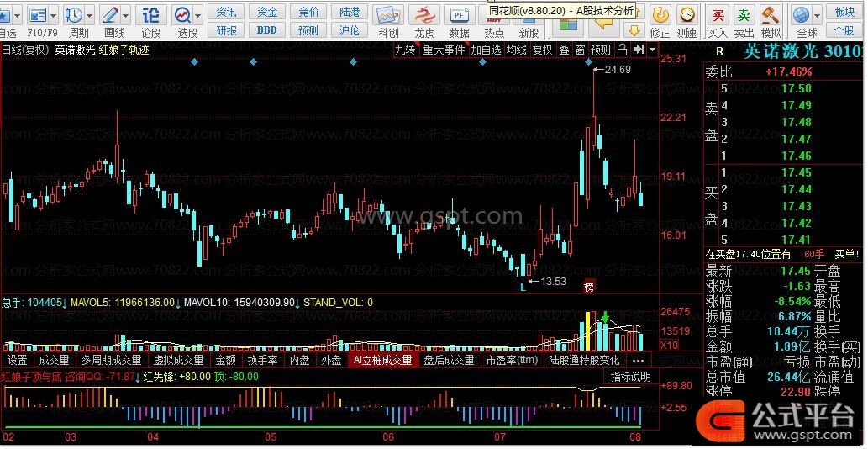Open the 龙虎 dragon-tiger list icon
The width and height of the screenshot is (868, 449).
pyautogui.click(x=425, y=15)
